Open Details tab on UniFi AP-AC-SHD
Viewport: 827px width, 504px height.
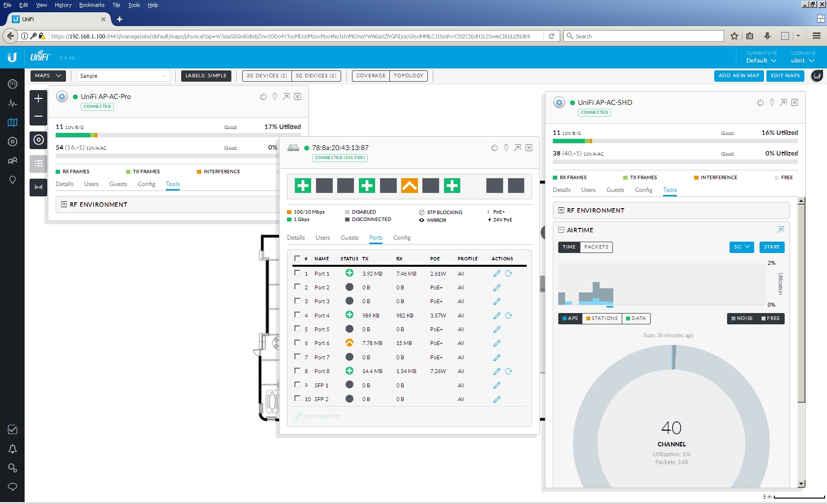pos(562,190)
